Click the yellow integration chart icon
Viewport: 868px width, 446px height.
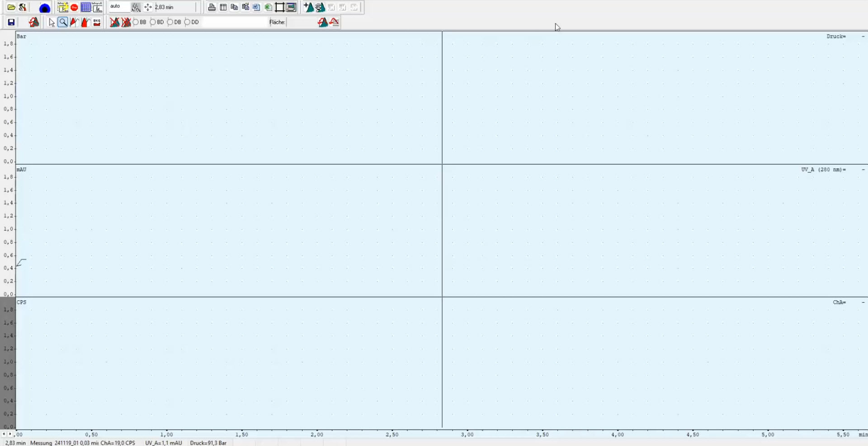pos(63,7)
